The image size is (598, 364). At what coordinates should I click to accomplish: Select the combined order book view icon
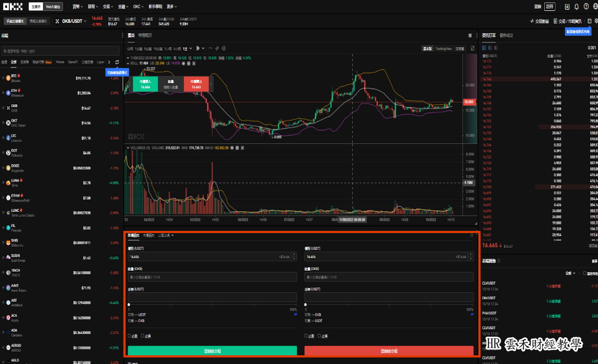[x=484, y=48]
